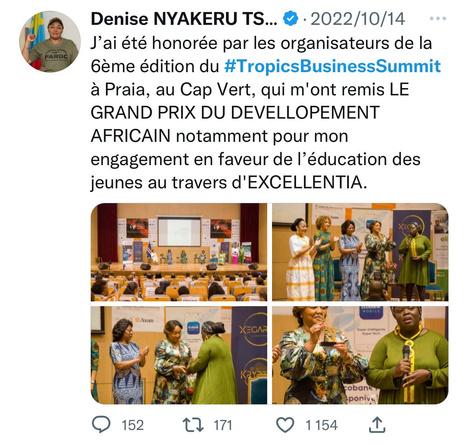Viewport: 468px width, 446px height.
Task: Open the #TropicsBusinessSummit hashtag
Action: point(332,66)
